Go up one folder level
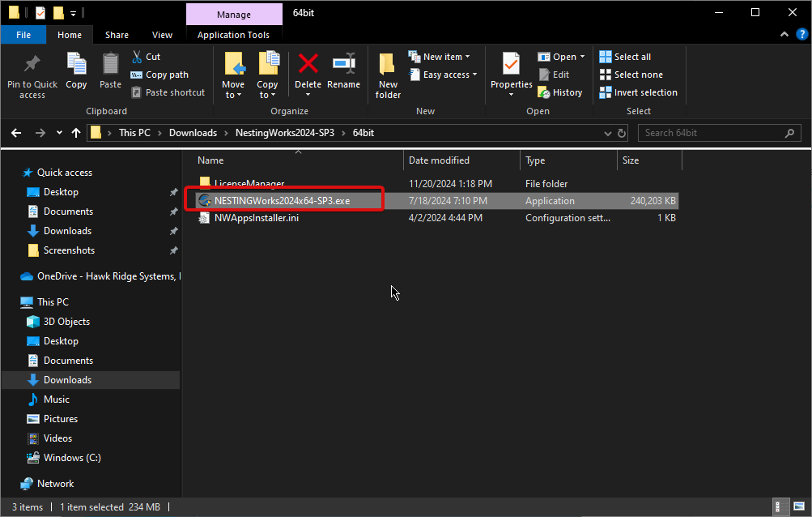The height and width of the screenshot is (517, 812). [75, 133]
